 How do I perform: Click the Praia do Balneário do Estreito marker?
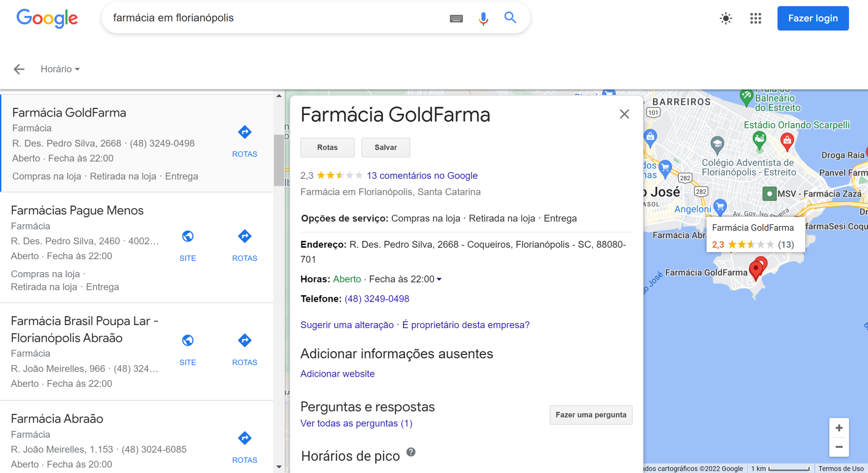point(746,98)
